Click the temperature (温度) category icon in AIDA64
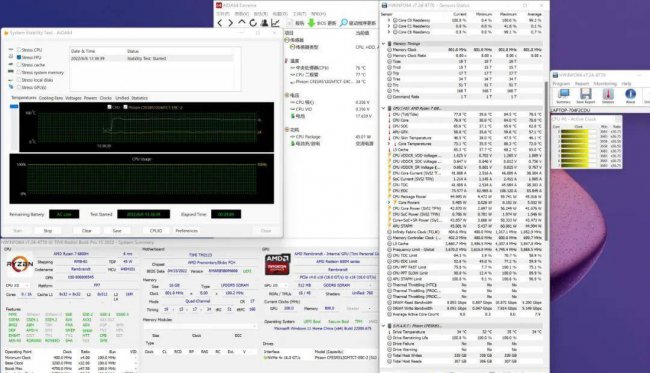 (x=286, y=61)
